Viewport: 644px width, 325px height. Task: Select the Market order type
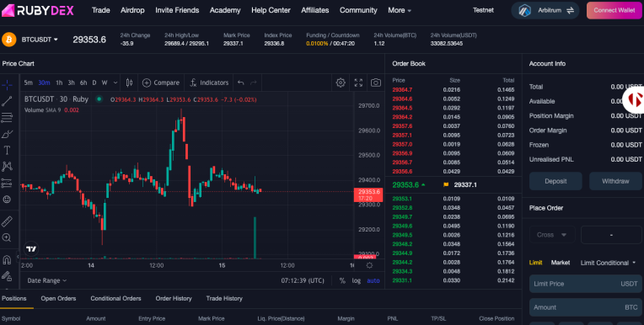click(x=561, y=263)
